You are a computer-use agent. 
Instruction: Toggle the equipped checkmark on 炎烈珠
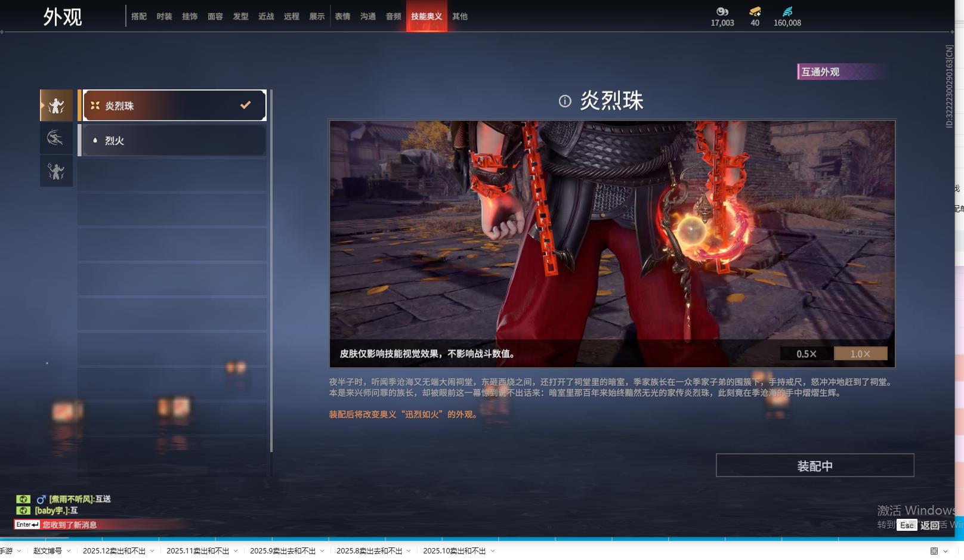coord(245,105)
